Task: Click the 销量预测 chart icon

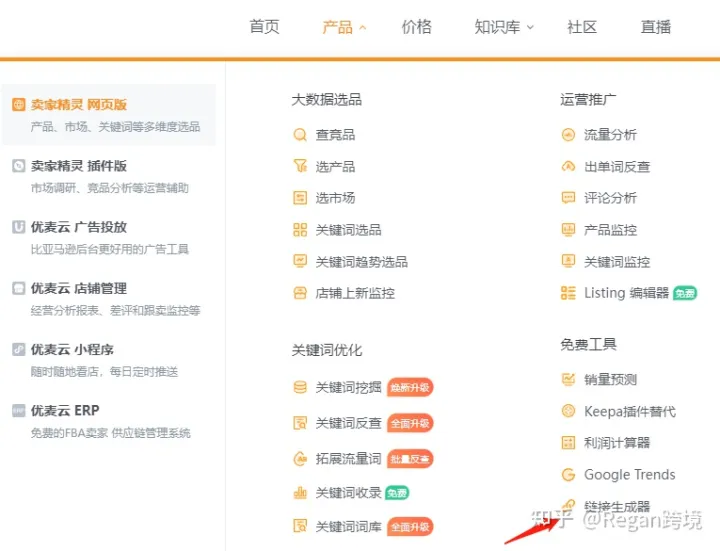Action: tap(568, 379)
